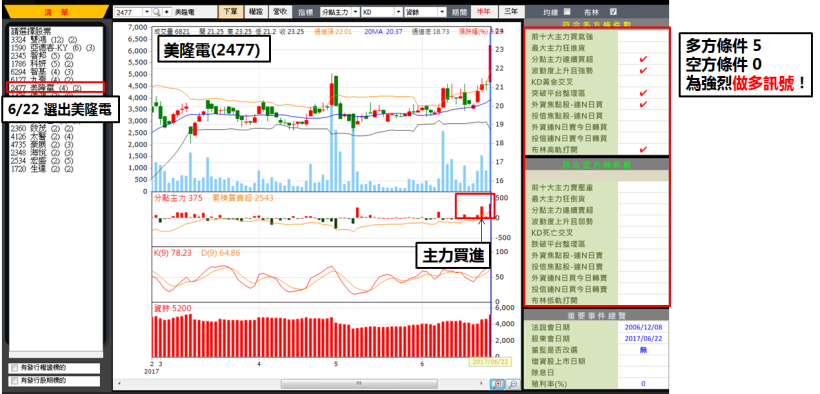The height and width of the screenshot is (394, 820).
Task: Click the 下單 button
Action: click(x=230, y=12)
